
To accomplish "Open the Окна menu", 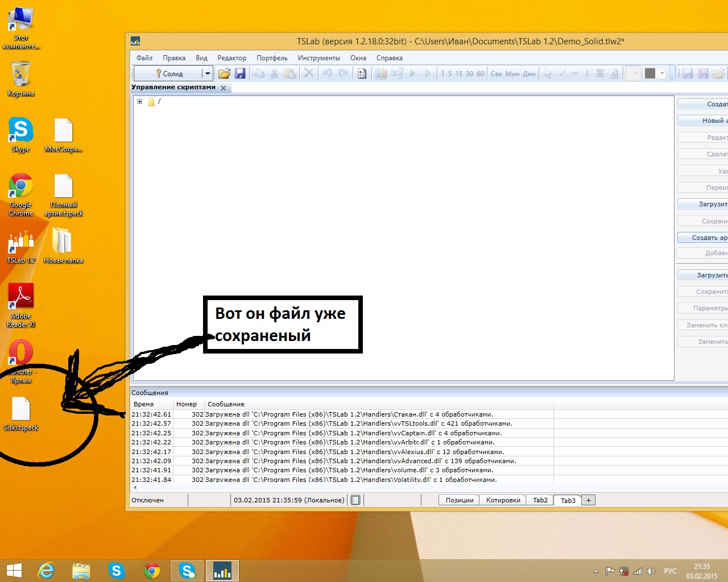I will 358,58.
